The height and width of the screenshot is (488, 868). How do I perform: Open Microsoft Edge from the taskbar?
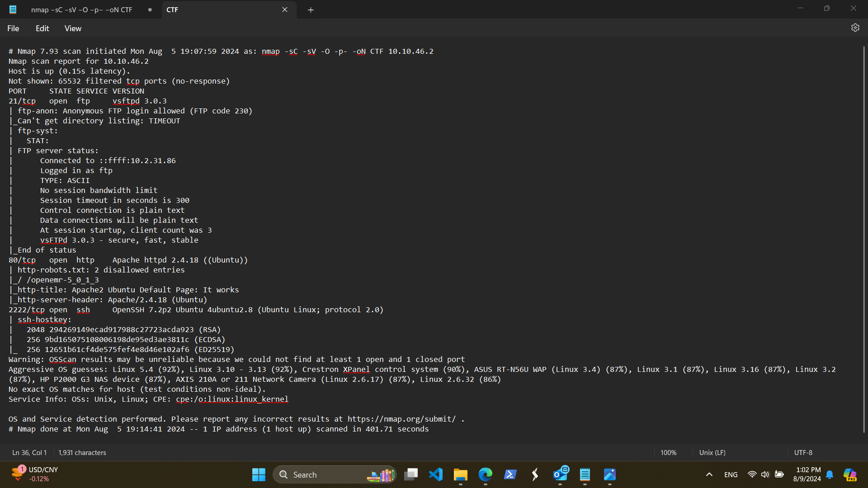click(485, 474)
